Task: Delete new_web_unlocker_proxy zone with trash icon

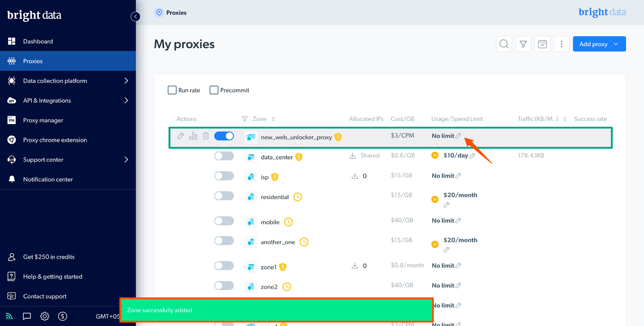Action: (x=206, y=136)
